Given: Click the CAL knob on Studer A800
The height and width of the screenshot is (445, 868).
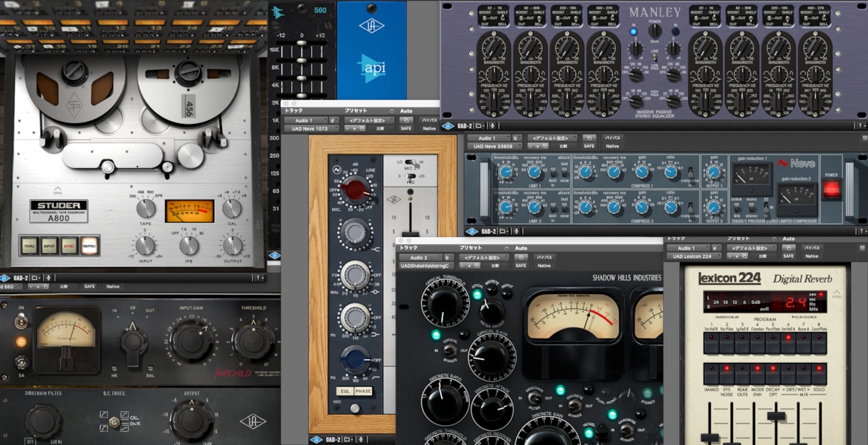Looking at the screenshot, I should 232,209.
